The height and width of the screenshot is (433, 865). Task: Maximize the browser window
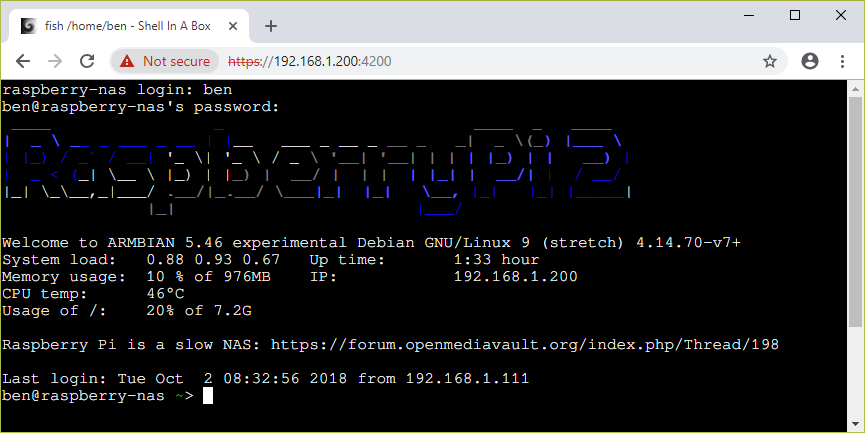pyautogui.click(x=795, y=15)
